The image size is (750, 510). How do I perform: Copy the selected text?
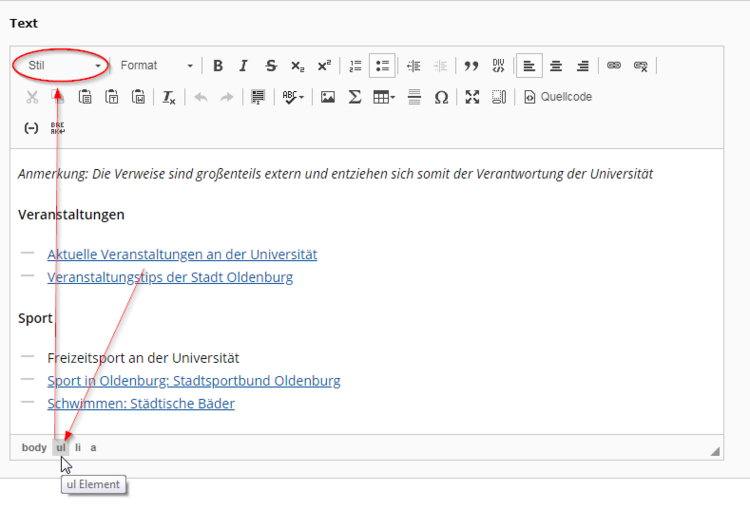tap(58, 97)
